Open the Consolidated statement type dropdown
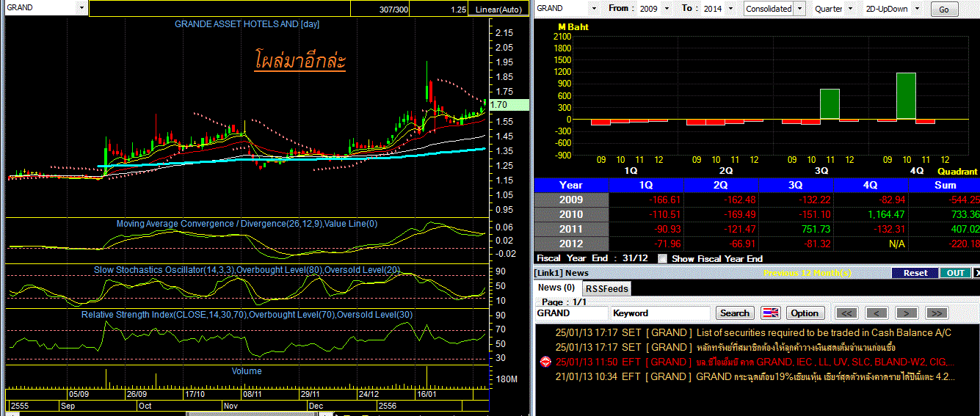980x416 pixels. 800,8
